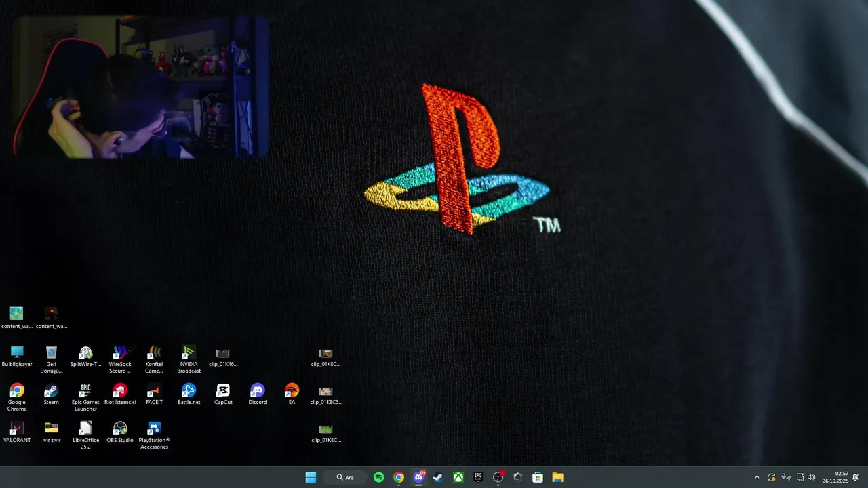Open Chrome from the taskbar

399,477
